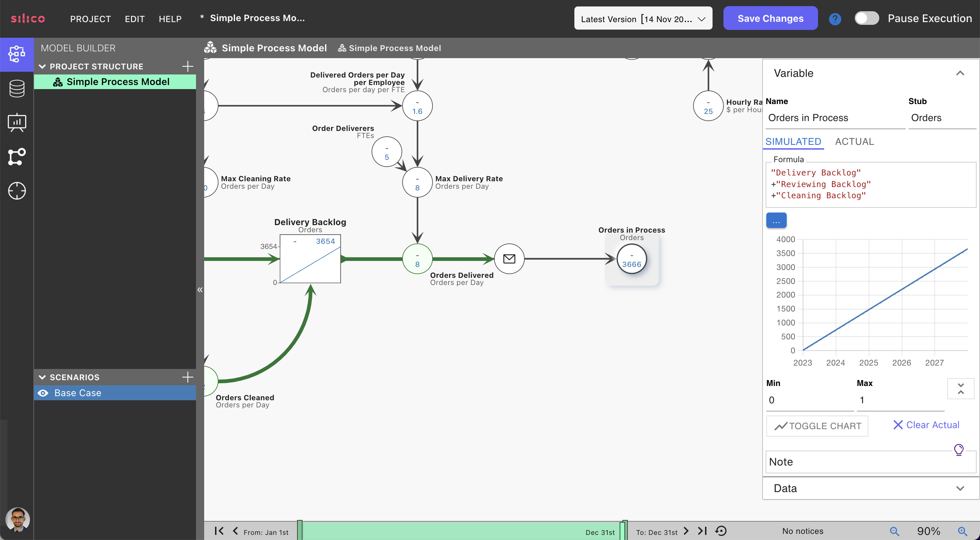The height and width of the screenshot is (540, 980).
Task: Click the green timeline range slider
Action: click(460, 531)
